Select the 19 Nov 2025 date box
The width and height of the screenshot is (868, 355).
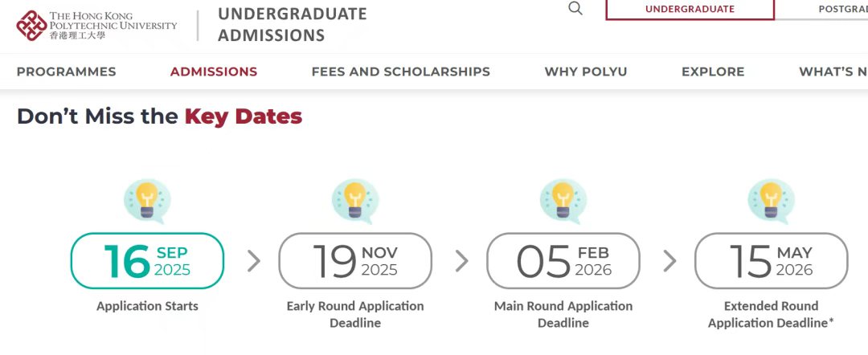pyautogui.click(x=355, y=261)
